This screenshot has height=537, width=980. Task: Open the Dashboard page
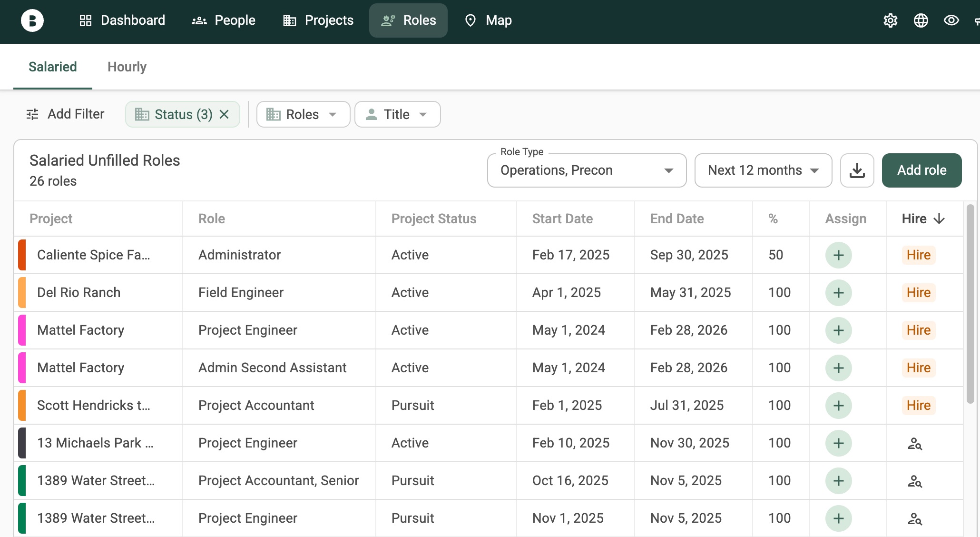click(x=122, y=20)
